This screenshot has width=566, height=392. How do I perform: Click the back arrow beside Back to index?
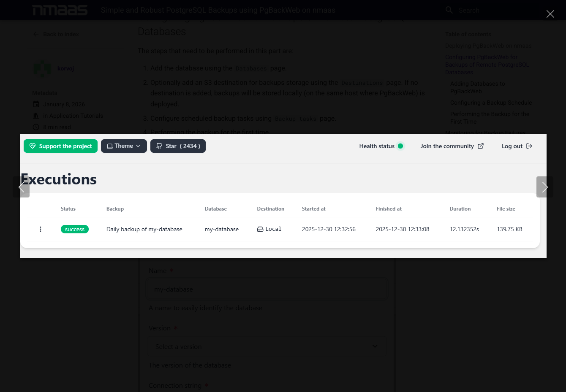click(x=36, y=34)
